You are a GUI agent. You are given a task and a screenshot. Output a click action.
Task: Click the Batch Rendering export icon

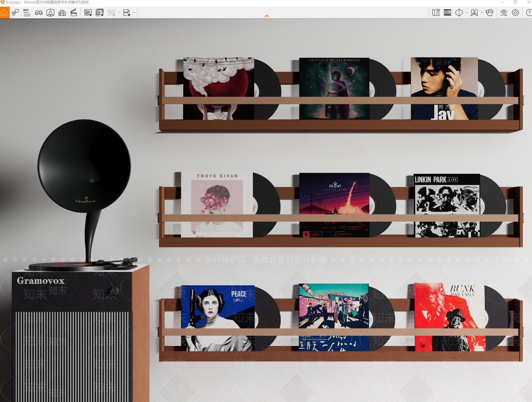click(99, 13)
